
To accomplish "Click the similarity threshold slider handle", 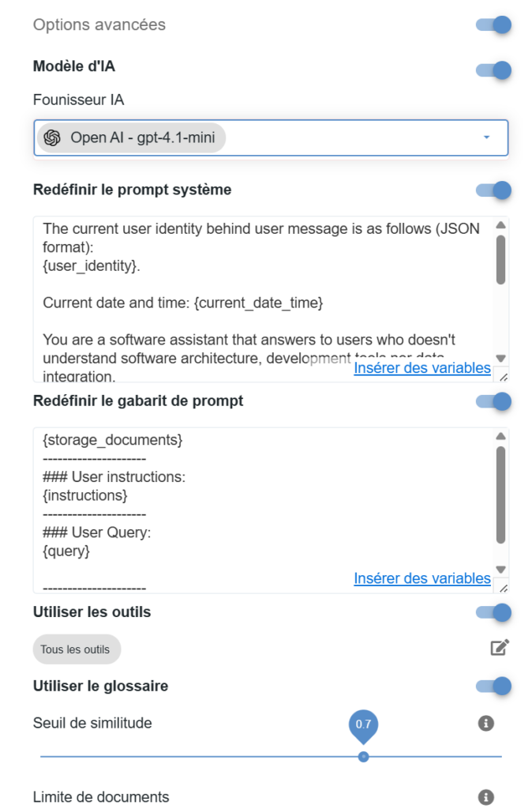I will [363, 756].
